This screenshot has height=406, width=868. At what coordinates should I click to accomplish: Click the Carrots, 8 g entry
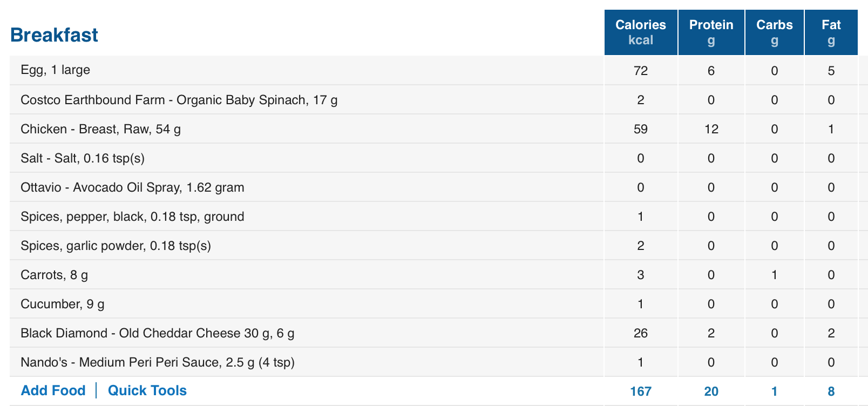pos(54,275)
